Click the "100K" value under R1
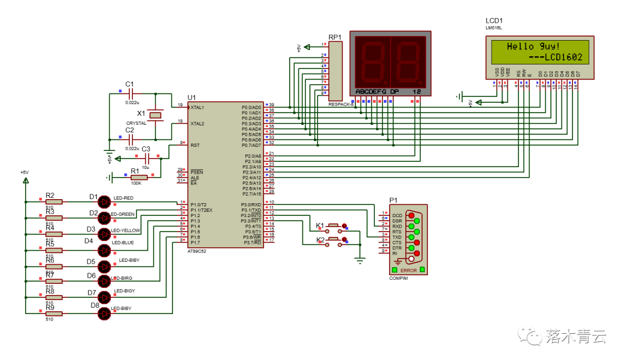627x364 pixels. pyautogui.click(x=136, y=183)
